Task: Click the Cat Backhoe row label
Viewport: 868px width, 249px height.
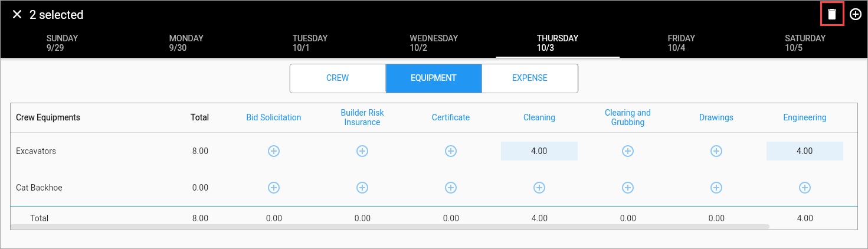Action: [39, 188]
